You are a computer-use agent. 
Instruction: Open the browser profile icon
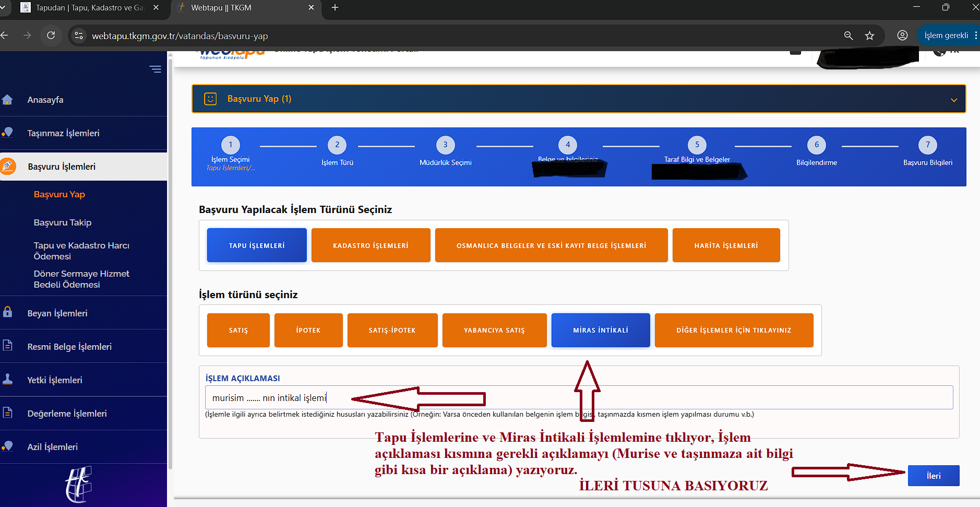click(902, 36)
